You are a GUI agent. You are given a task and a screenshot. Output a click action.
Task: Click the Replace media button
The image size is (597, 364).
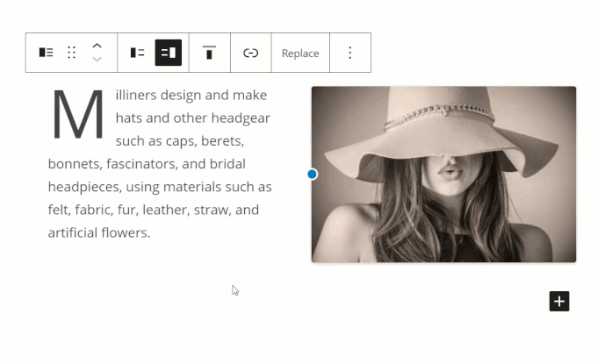(x=300, y=54)
